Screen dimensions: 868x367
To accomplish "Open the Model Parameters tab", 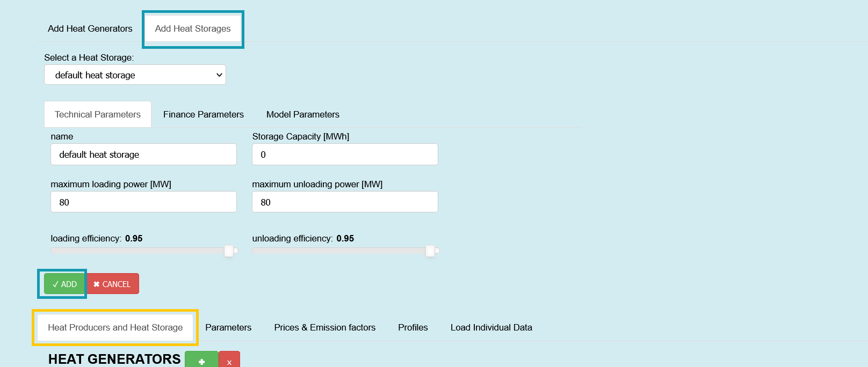I will pyautogui.click(x=303, y=114).
